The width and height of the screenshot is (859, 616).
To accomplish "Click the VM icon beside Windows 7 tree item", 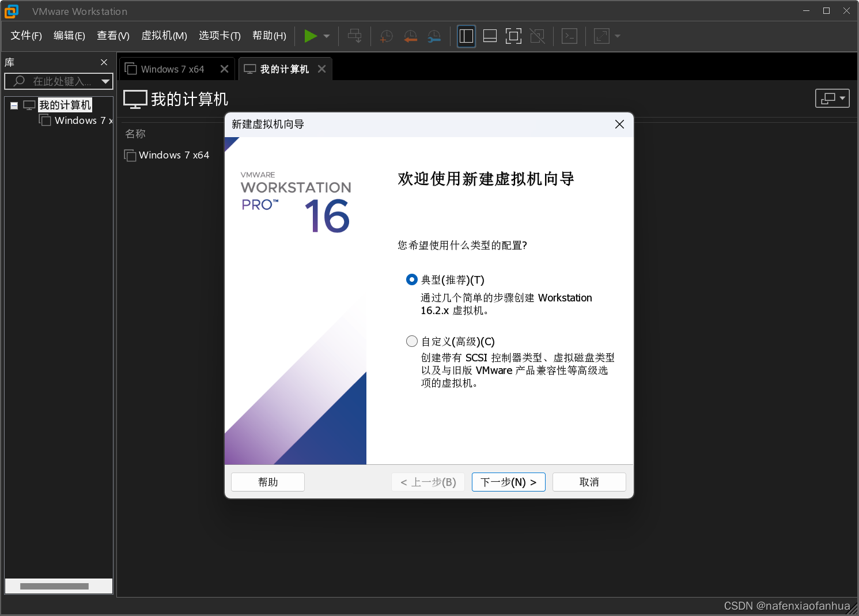I will [45, 120].
